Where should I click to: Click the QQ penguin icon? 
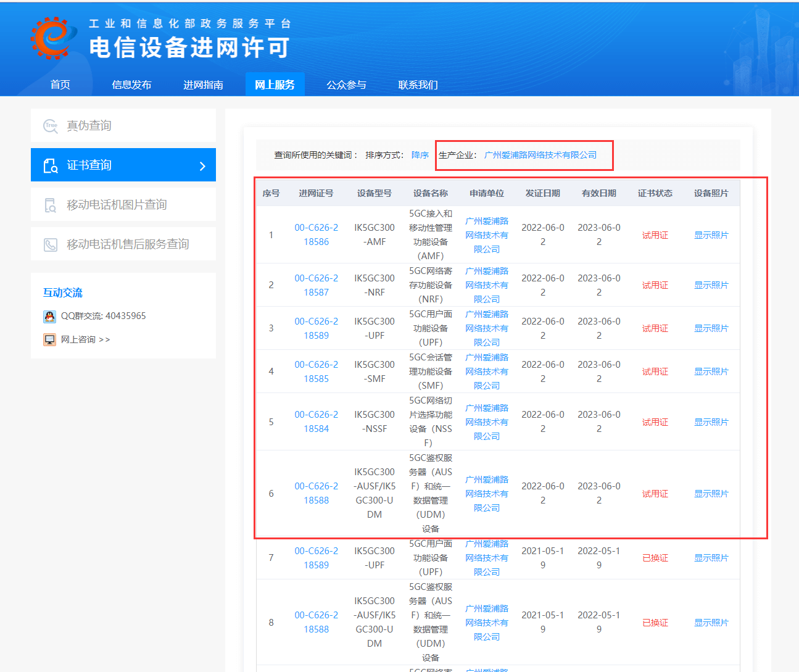[49, 317]
